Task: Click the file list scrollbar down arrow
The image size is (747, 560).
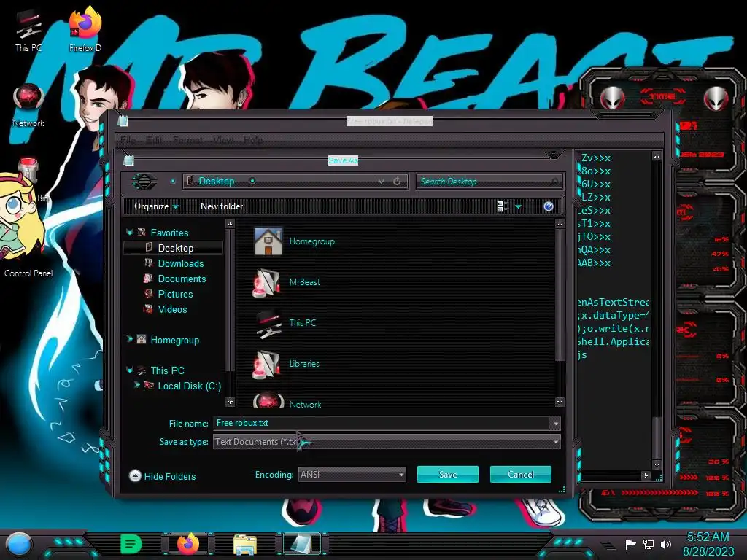Action: pos(560,402)
